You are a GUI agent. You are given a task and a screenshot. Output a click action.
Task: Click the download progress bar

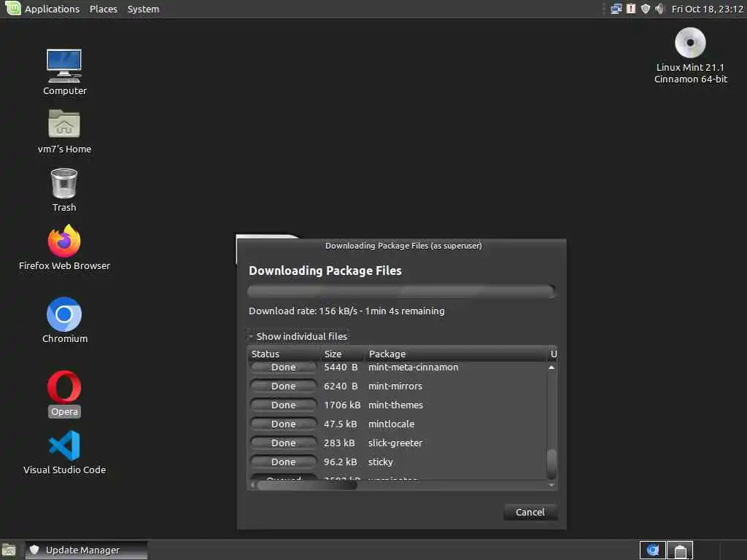[401, 291]
